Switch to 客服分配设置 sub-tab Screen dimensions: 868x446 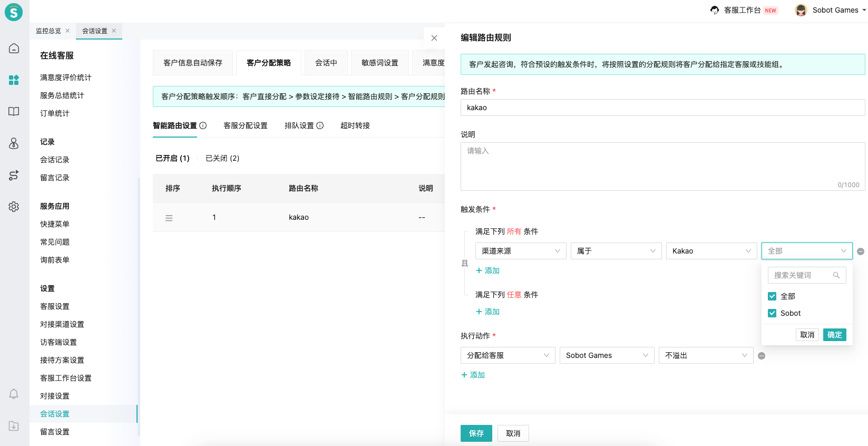[x=246, y=125]
